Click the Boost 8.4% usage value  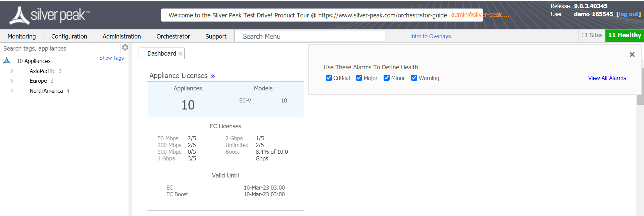pyautogui.click(x=272, y=155)
